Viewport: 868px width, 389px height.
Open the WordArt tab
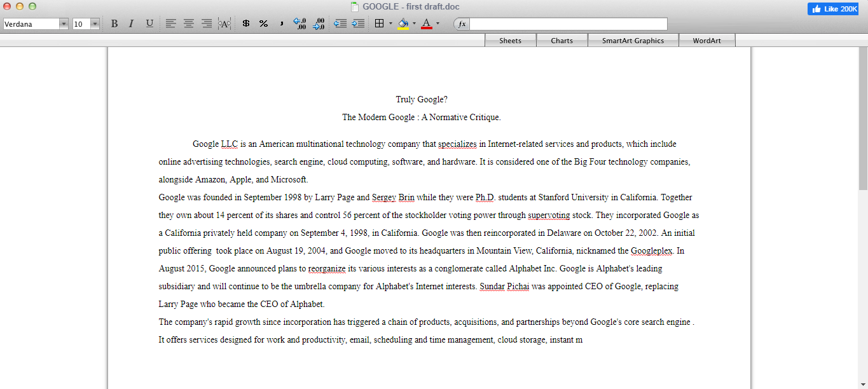coord(706,40)
